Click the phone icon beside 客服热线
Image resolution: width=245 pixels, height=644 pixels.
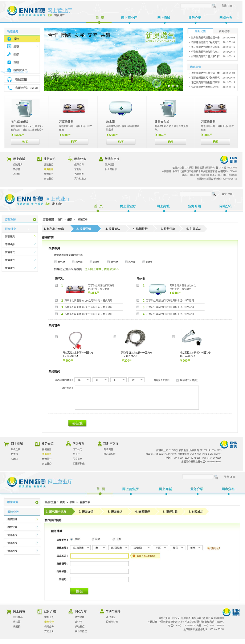pos(9,88)
